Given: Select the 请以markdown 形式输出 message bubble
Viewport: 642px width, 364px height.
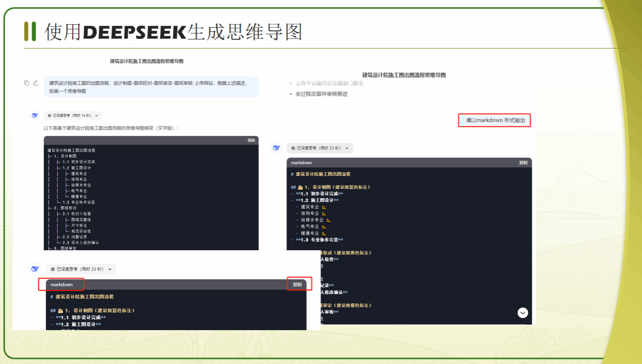Looking at the screenshot, I should click(x=494, y=120).
